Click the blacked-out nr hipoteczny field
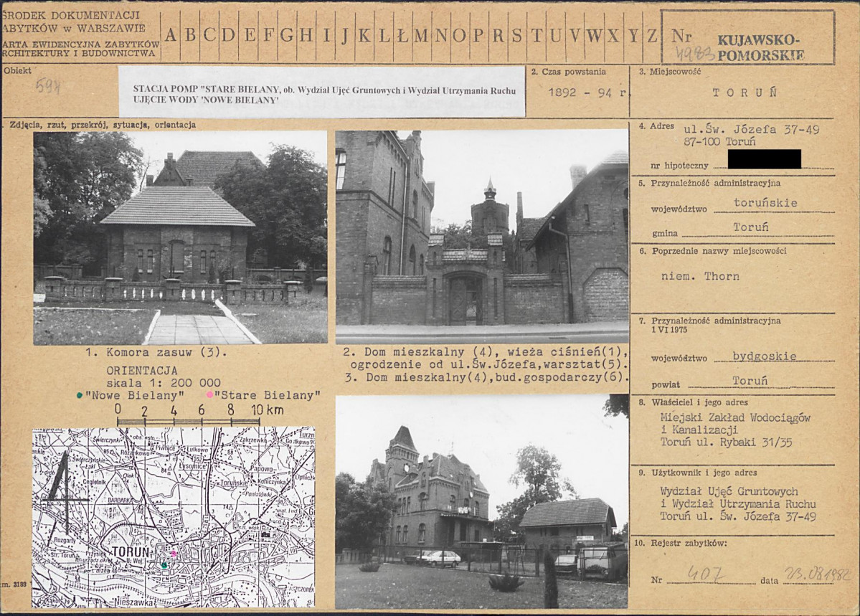The width and height of the screenshot is (860, 616). coord(764,159)
